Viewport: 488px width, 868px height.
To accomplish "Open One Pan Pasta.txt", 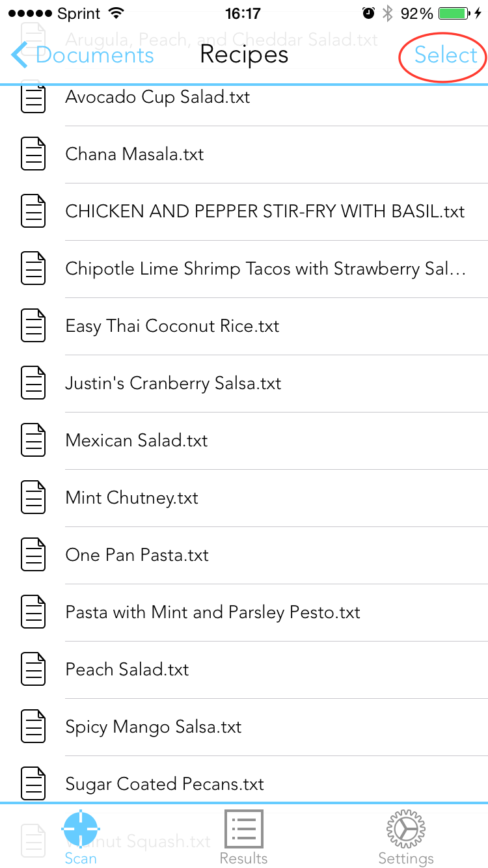I will click(244, 555).
